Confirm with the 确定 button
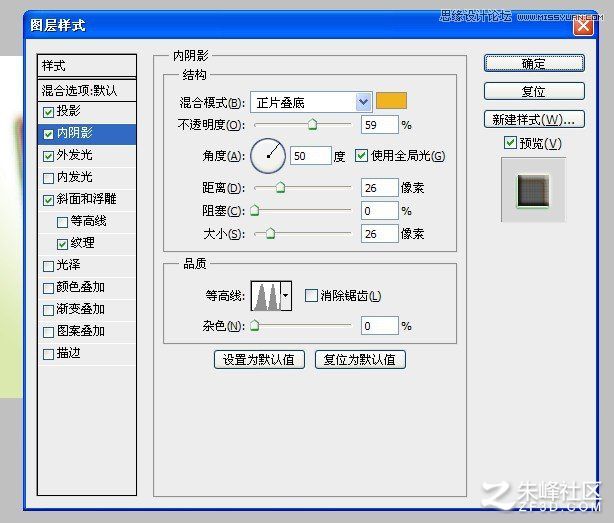This screenshot has width=614, height=523. (x=534, y=63)
